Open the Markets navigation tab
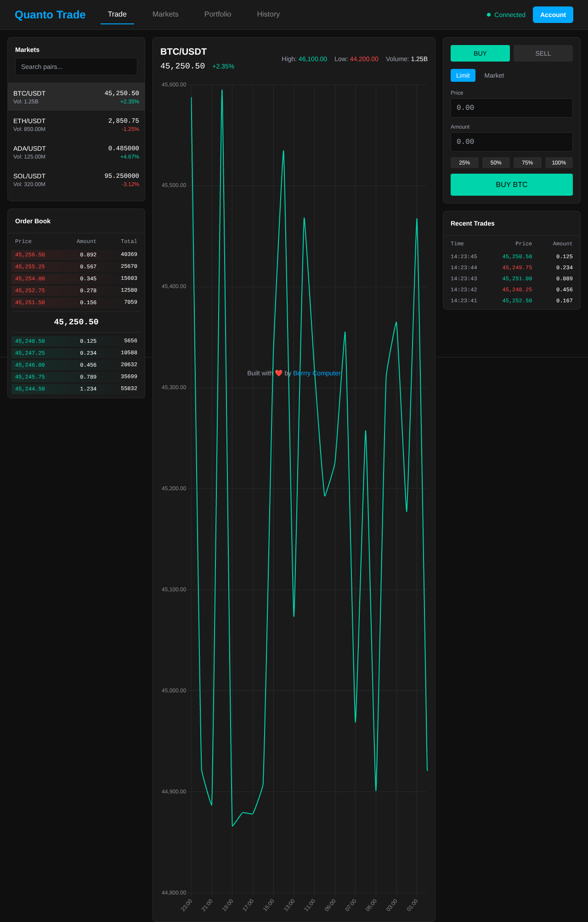Image resolution: width=588 pixels, height=922 pixels. (x=165, y=14)
